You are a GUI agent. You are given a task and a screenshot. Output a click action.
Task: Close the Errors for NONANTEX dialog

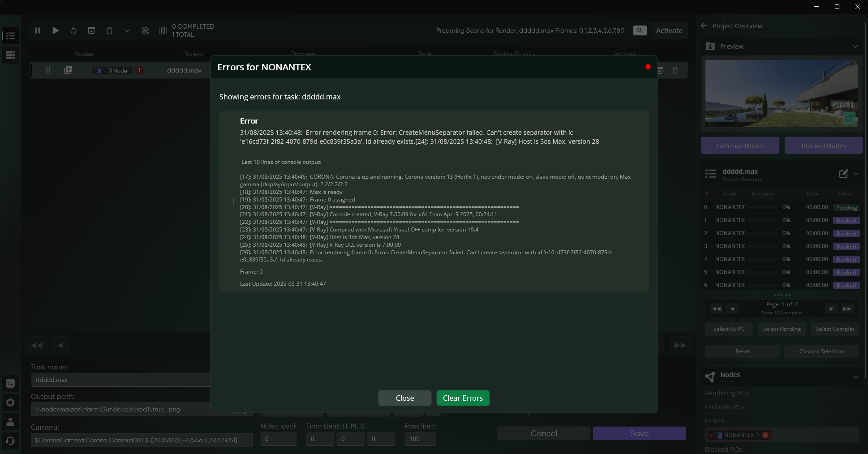tap(405, 398)
